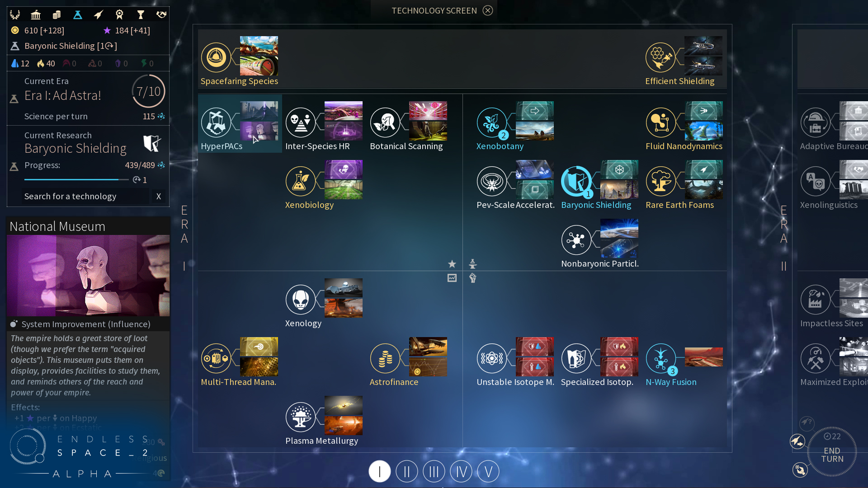Switch to Era II technology tab
This screenshot has width=868, height=488.
tap(406, 471)
